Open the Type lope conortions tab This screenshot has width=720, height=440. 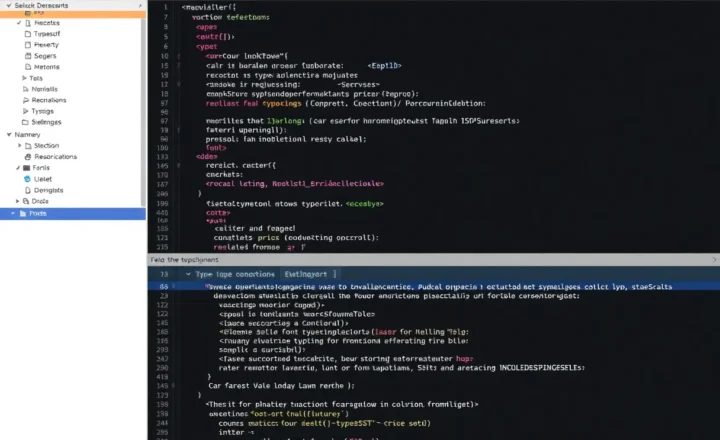click(235, 274)
